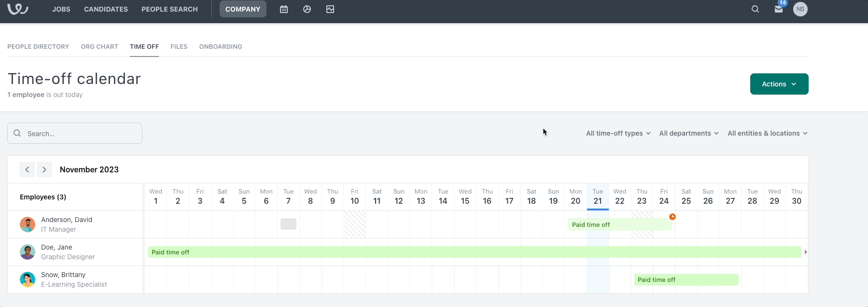Click the orange pending clock badge
This screenshot has width=868, height=307.
[672, 217]
